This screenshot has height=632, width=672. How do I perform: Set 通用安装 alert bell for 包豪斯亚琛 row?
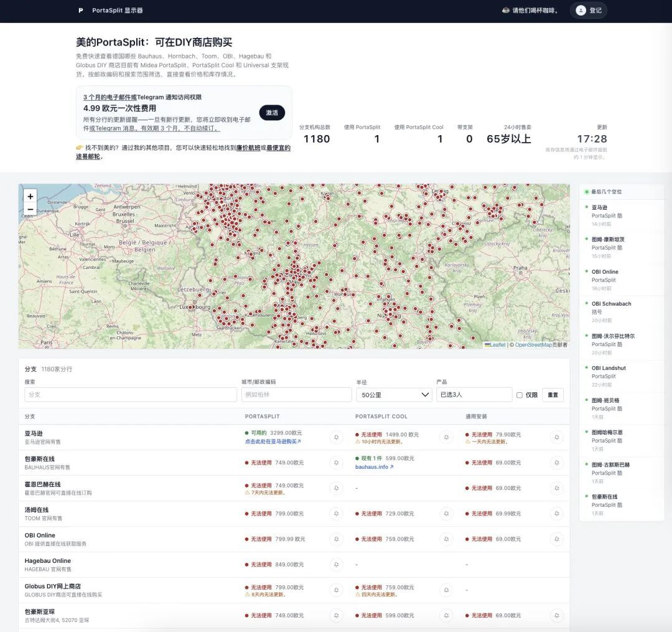coord(557,615)
